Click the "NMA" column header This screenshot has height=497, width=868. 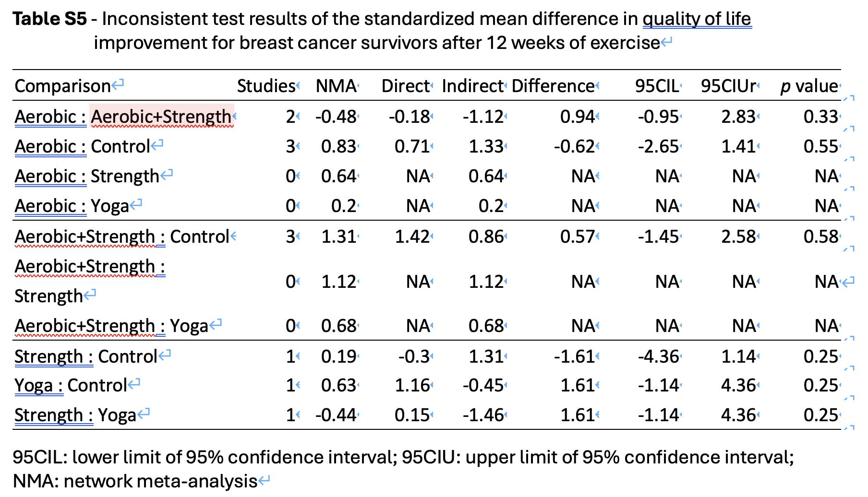coord(336,86)
